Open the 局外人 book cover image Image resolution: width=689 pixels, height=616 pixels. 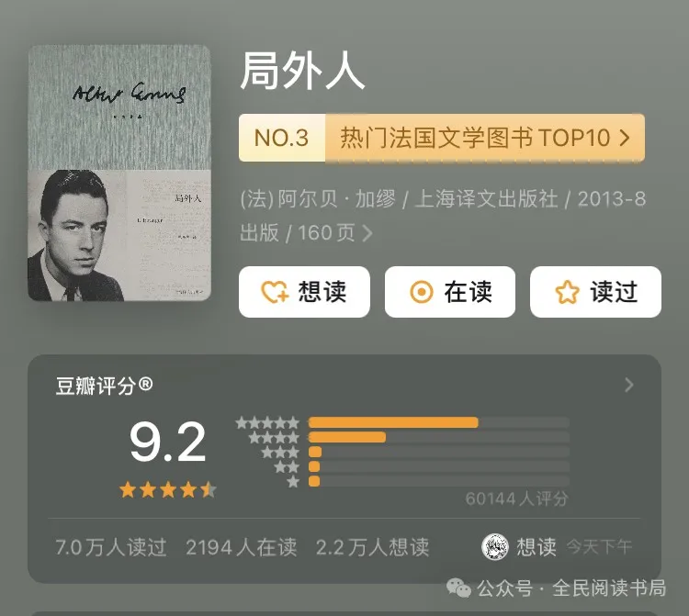(119, 173)
